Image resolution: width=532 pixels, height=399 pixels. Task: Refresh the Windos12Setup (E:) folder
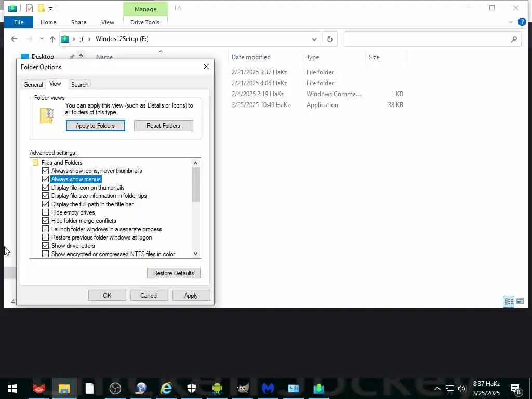click(329, 39)
